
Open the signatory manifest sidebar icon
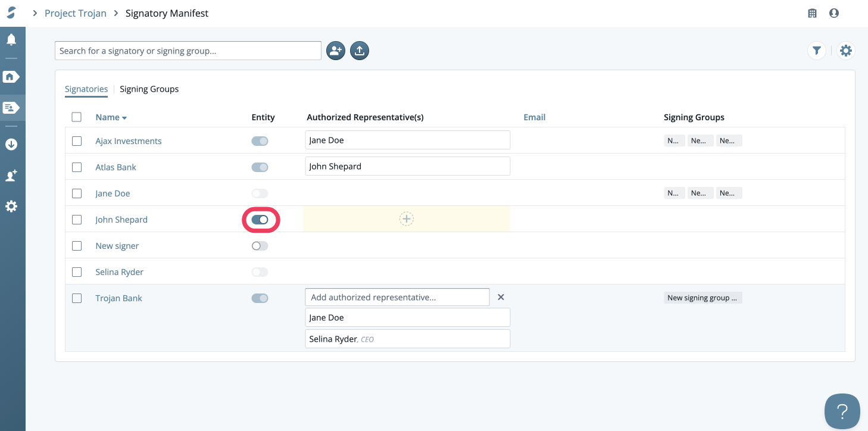11,108
